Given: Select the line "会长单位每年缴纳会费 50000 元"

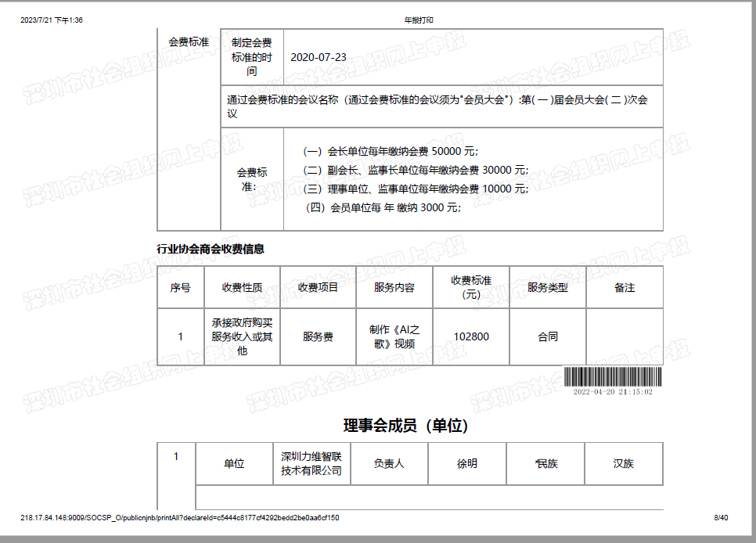Looking at the screenshot, I should pyautogui.click(x=391, y=152).
